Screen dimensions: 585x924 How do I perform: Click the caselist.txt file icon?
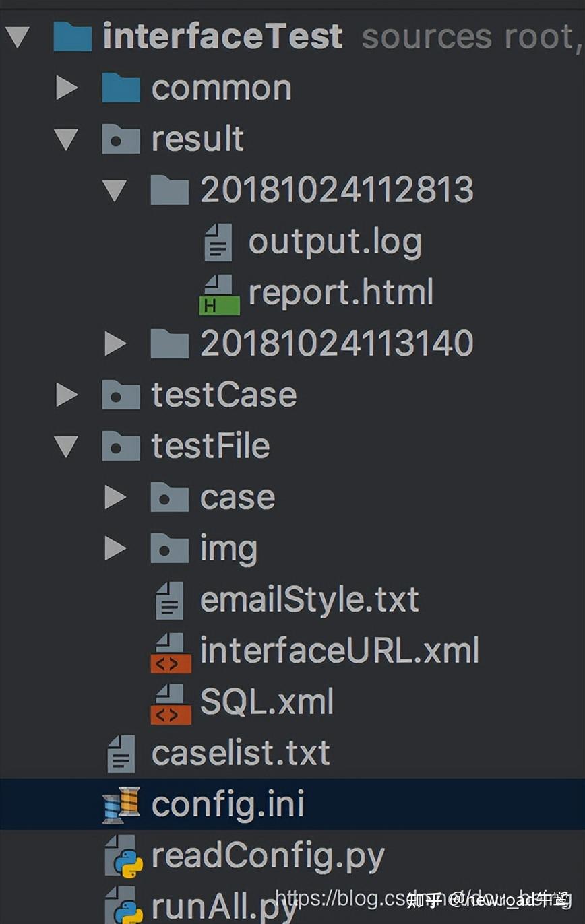point(121,754)
